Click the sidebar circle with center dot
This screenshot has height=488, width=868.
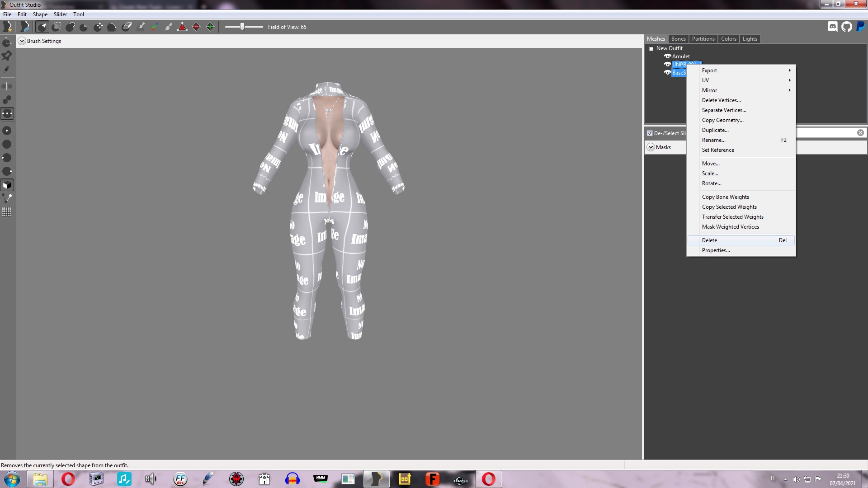7,131
